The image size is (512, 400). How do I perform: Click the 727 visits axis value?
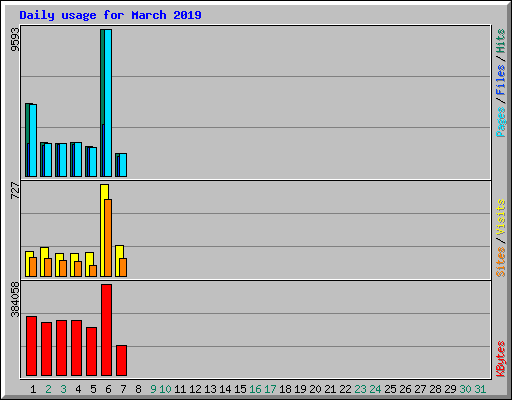(x=15, y=191)
